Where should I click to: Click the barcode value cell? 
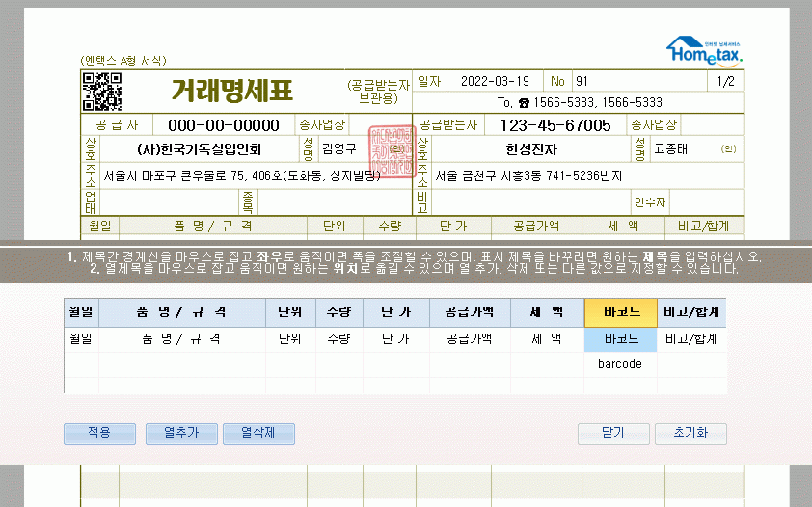[620, 364]
